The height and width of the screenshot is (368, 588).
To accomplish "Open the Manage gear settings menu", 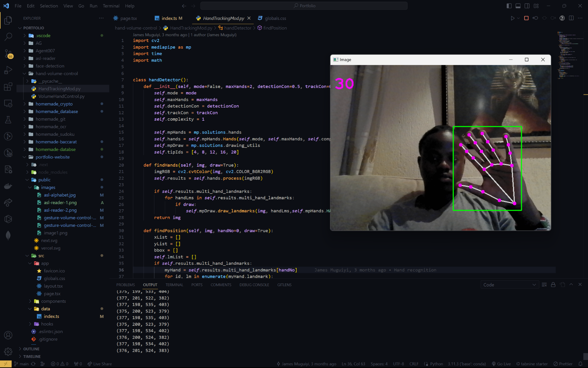I will [8, 351].
